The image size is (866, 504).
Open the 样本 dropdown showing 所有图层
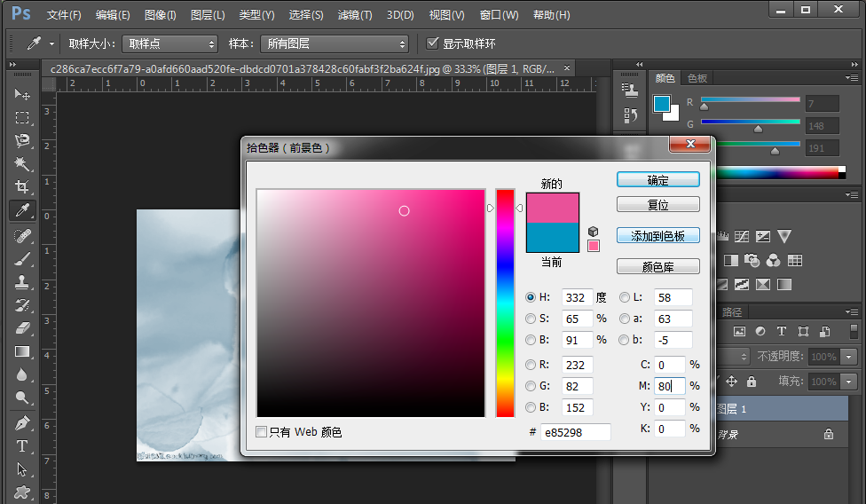335,43
